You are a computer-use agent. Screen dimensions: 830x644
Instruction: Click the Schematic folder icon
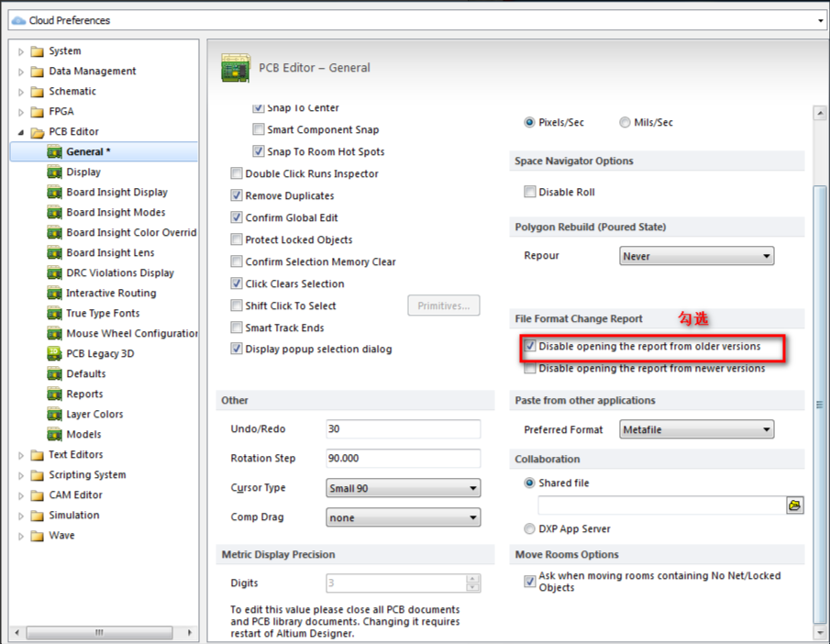tap(37, 92)
